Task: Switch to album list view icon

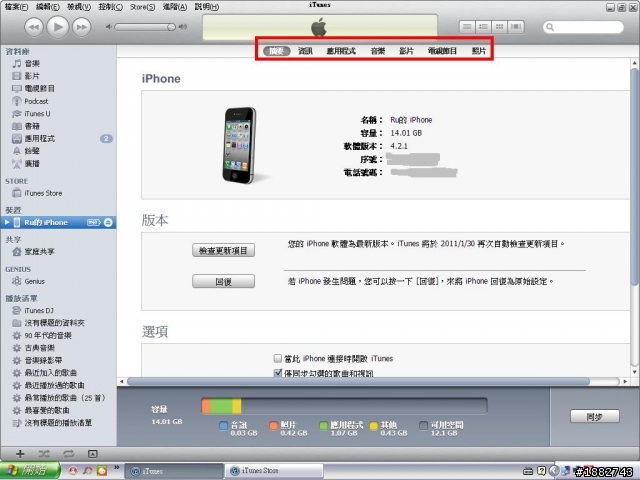Action: pyautogui.click(x=483, y=27)
